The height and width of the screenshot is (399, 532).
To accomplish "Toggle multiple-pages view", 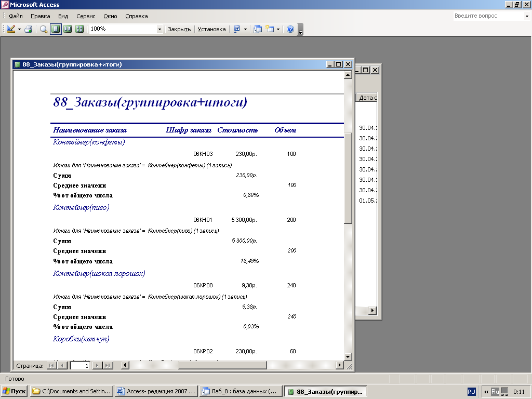I will (x=79, y=29).
